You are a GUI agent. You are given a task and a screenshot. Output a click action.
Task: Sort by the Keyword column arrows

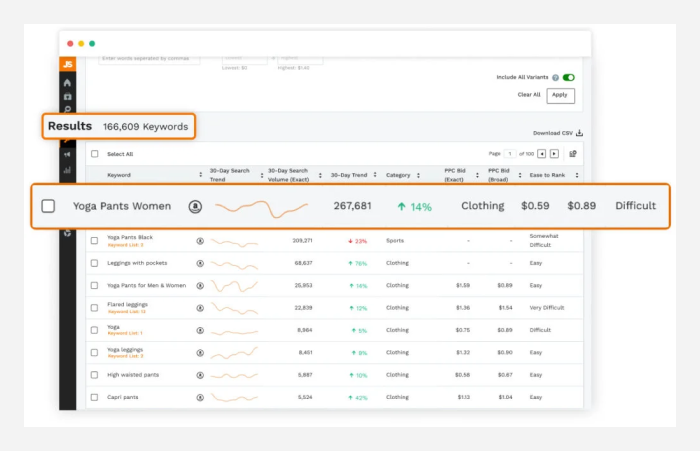[x=200, y=175]
